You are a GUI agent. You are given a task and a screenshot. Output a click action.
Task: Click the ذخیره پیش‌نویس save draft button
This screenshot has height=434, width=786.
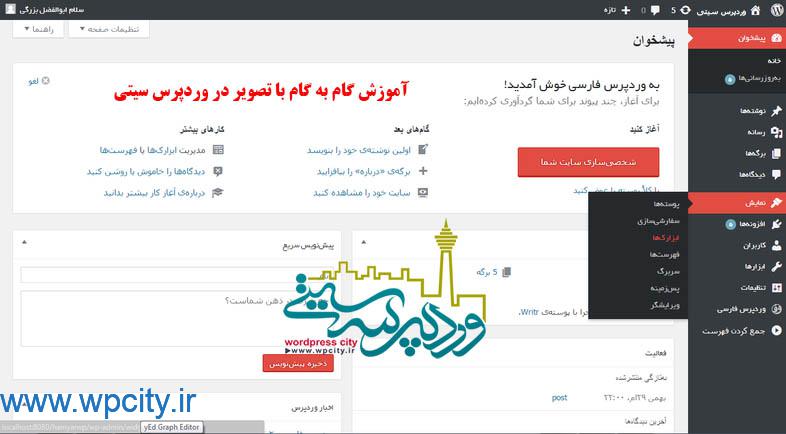click(298, 363)
